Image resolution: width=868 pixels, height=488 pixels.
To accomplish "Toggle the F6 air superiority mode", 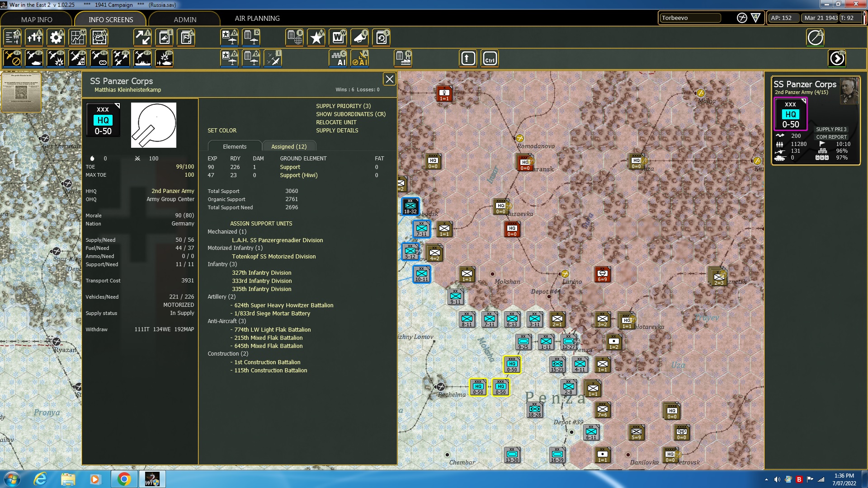I will click(121, 59).
